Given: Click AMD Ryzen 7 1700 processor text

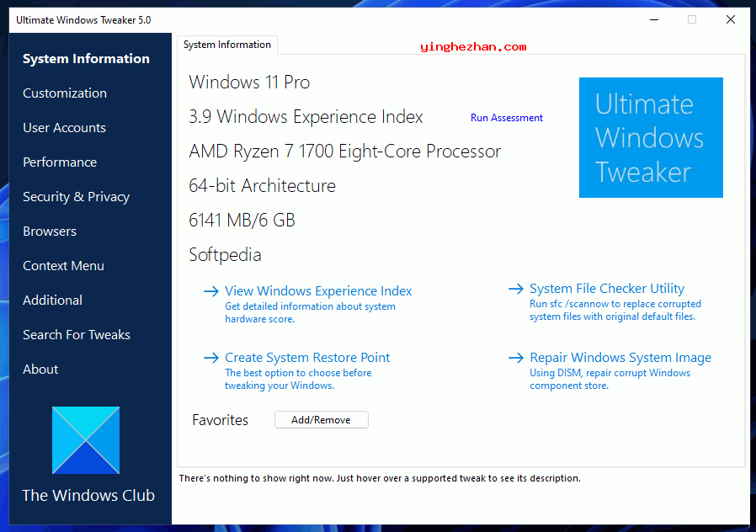Looking at the screenshot, I should (344, 152).
